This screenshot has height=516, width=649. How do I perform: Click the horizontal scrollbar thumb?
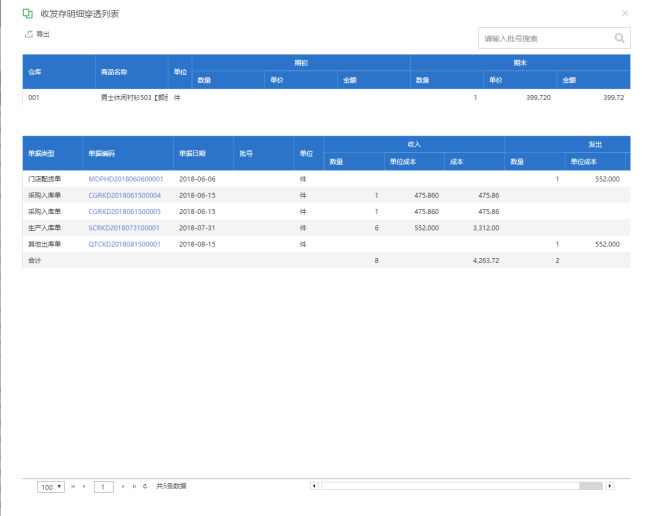coord(591,486)
